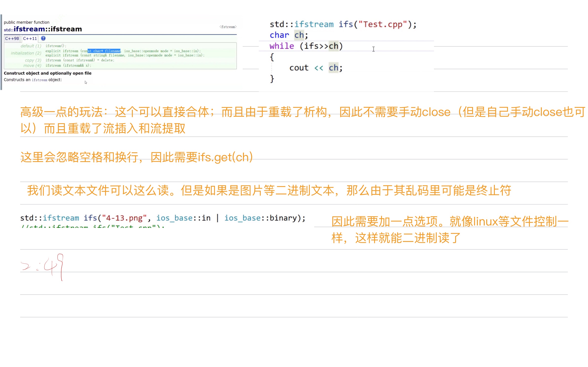588x367 pixels.
Task: Select the C++11 tab
Action: click(30, 38)
